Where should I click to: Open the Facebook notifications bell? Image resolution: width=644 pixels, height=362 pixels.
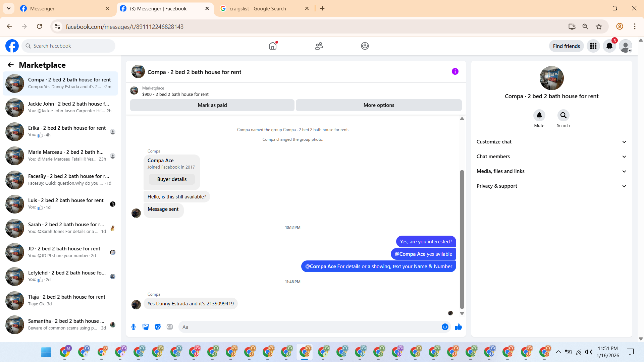click(x=609, y=46)
